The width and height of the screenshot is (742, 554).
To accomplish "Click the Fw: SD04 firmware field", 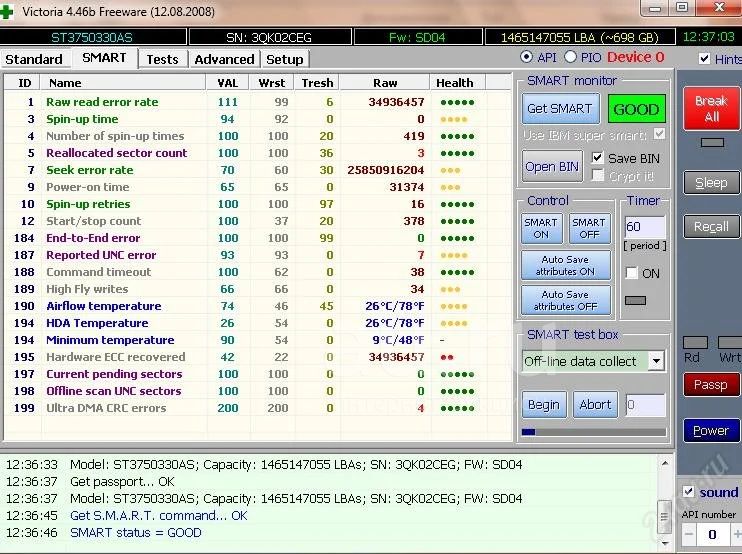I will (417, 37).
